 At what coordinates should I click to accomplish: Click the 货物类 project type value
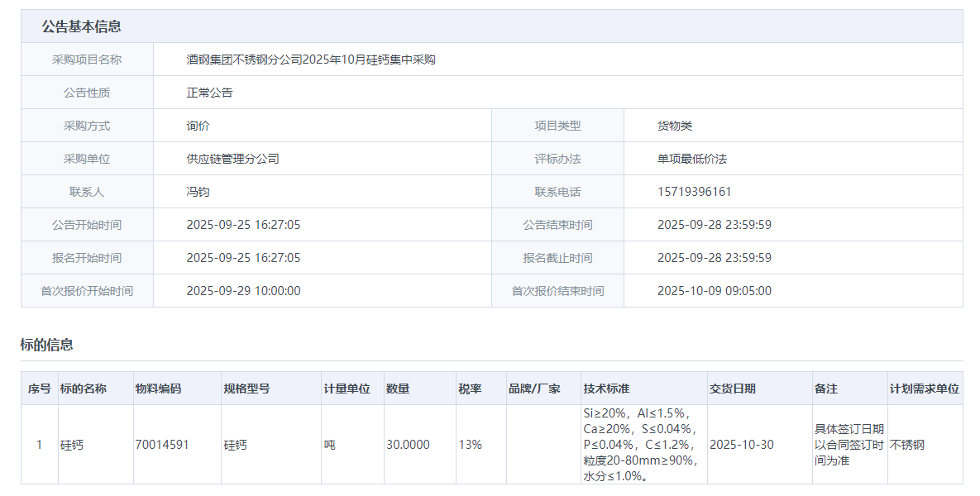coord(675,126)
